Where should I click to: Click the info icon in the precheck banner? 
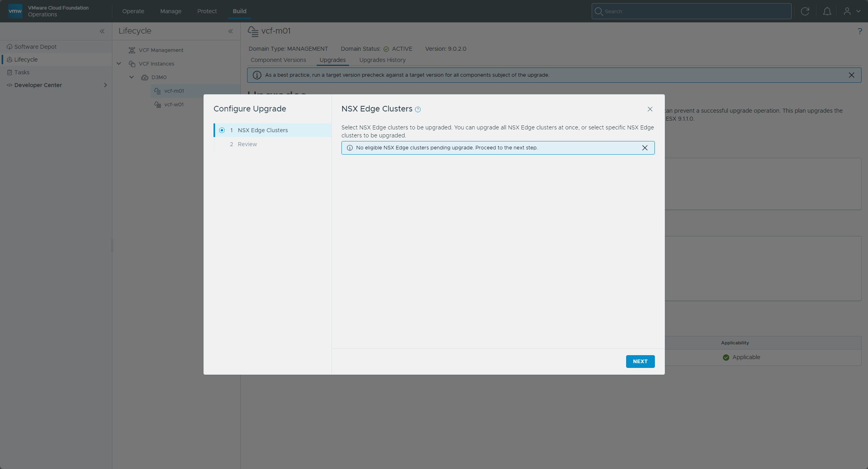257,75
